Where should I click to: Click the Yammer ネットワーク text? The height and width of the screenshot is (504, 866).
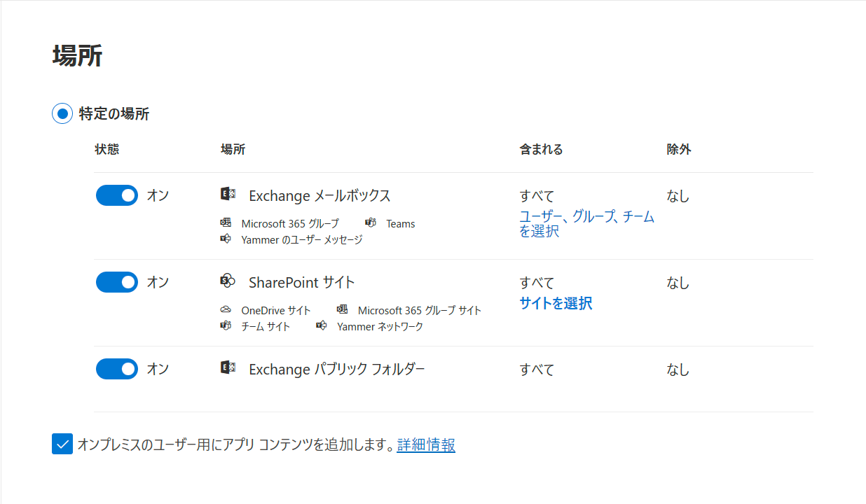pos(380,326)
